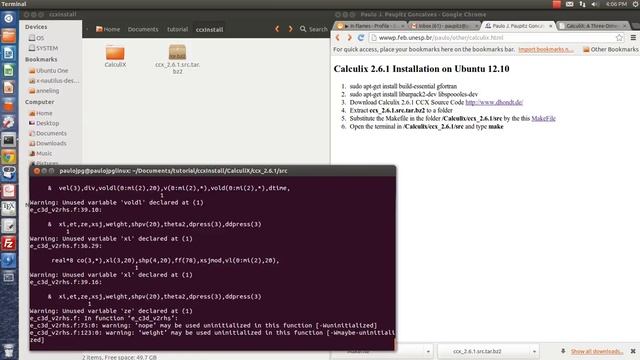Open the Trash in the dock
640x360 pixels.
[x=9, y=350]
